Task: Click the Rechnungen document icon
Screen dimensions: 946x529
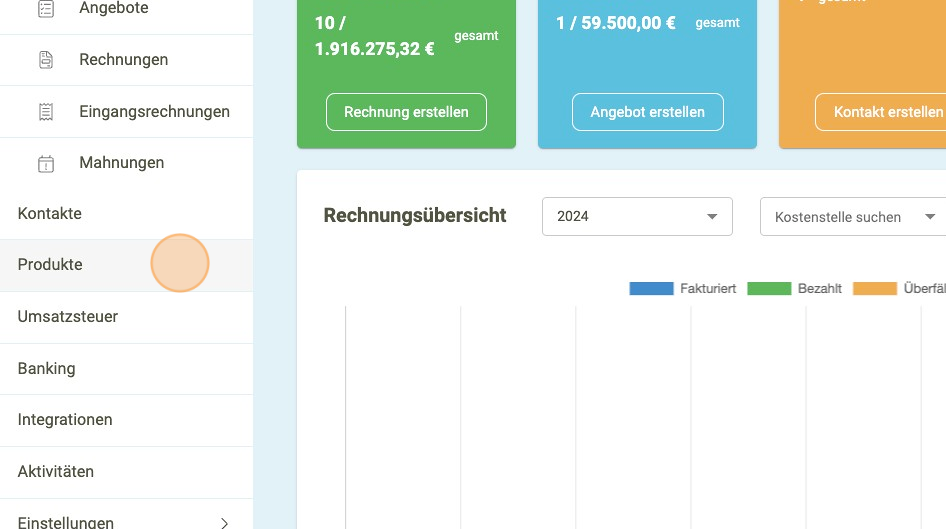Action: (x=46, y=60)
